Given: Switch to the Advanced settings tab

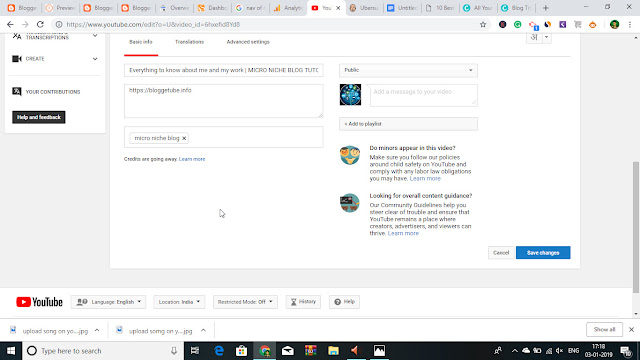Looking at the screenshot, I should pyautogui.click(x=248, y=42).
